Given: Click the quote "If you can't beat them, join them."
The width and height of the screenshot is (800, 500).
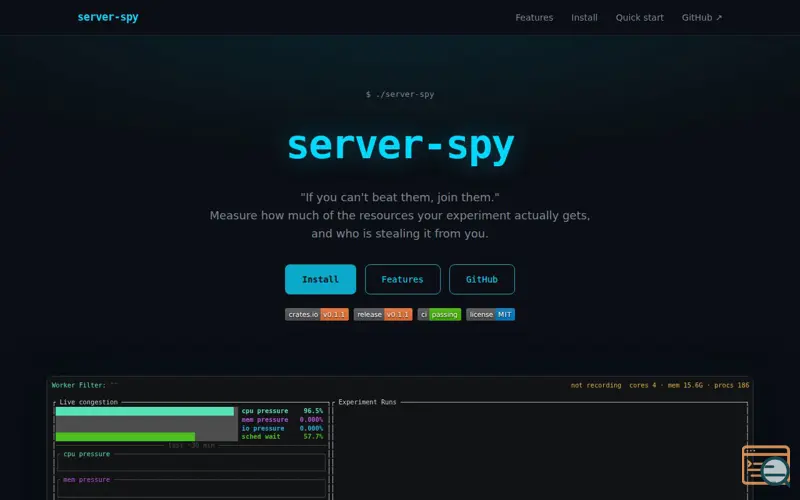Looking at the screenshot, I should [400, 197].
